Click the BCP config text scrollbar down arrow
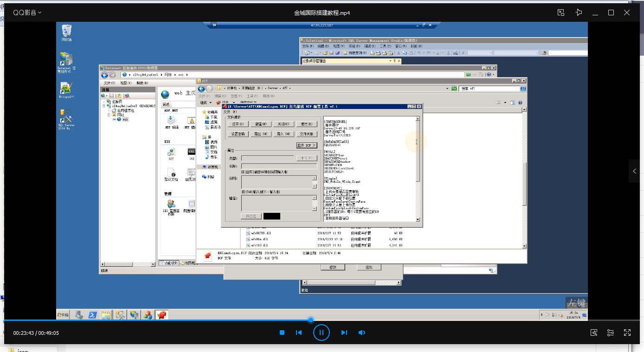Viewport: 644px width, 352px height. click(x=418, y=219)
